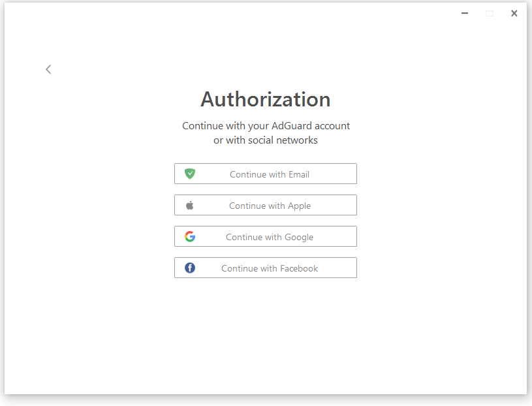The image size is (532, 406).
Task: Click the Authorization heading text
Action: click(266, 99)
